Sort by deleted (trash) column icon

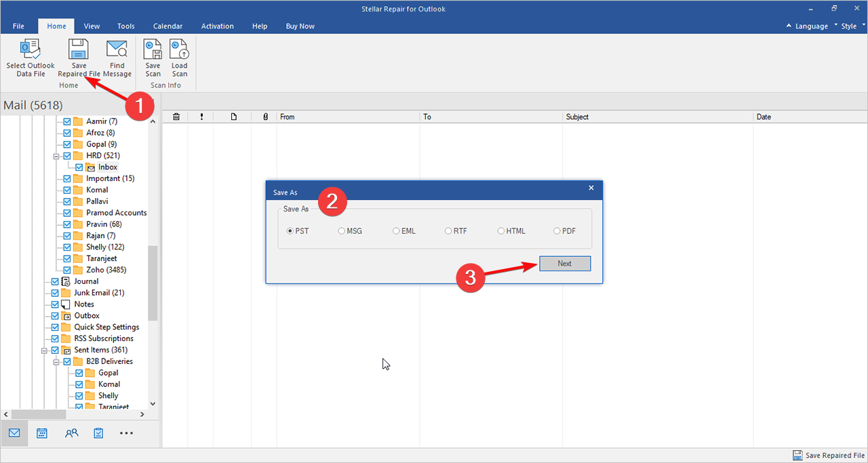176,117
